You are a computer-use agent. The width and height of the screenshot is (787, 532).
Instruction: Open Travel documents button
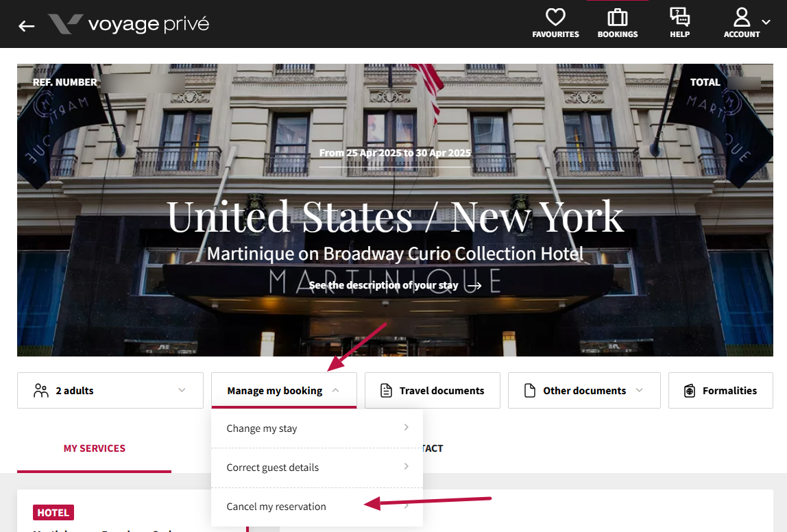pos(432,391)
